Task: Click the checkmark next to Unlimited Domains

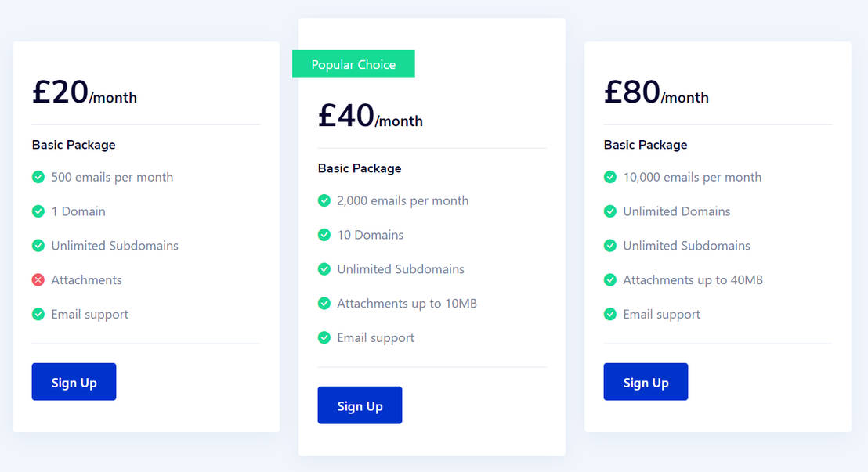Action: click(x=609, y=211)
